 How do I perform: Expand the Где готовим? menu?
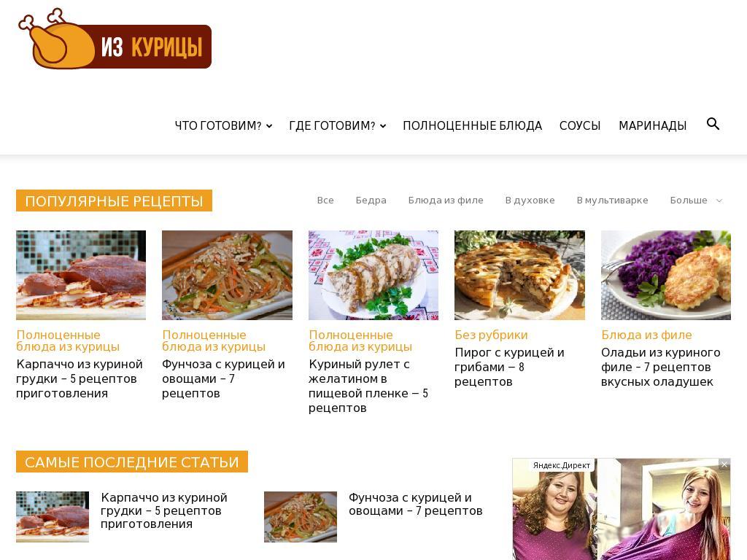click(x=337, y=125)
